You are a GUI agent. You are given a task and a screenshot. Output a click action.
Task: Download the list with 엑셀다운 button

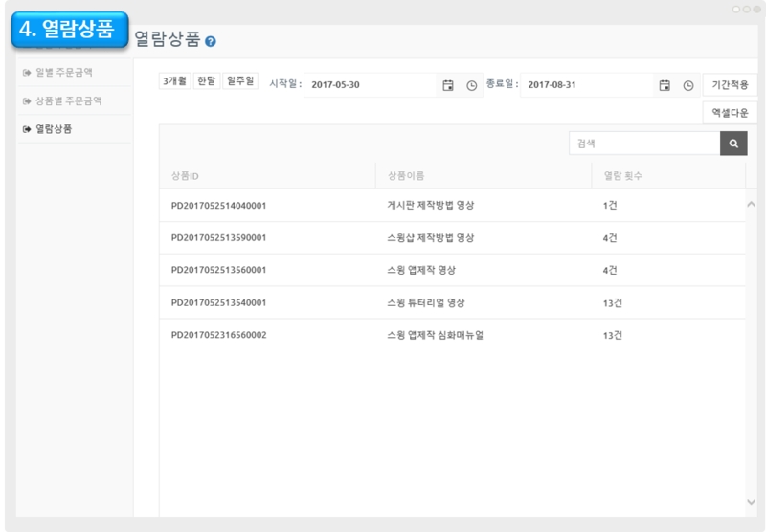click(x=730, y=112)
